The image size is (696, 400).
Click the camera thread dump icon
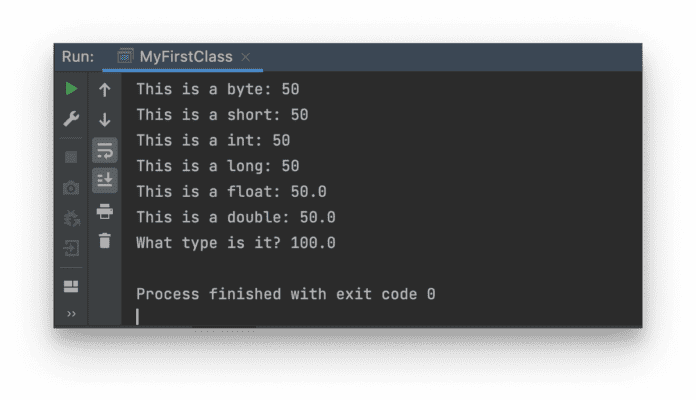71,188
